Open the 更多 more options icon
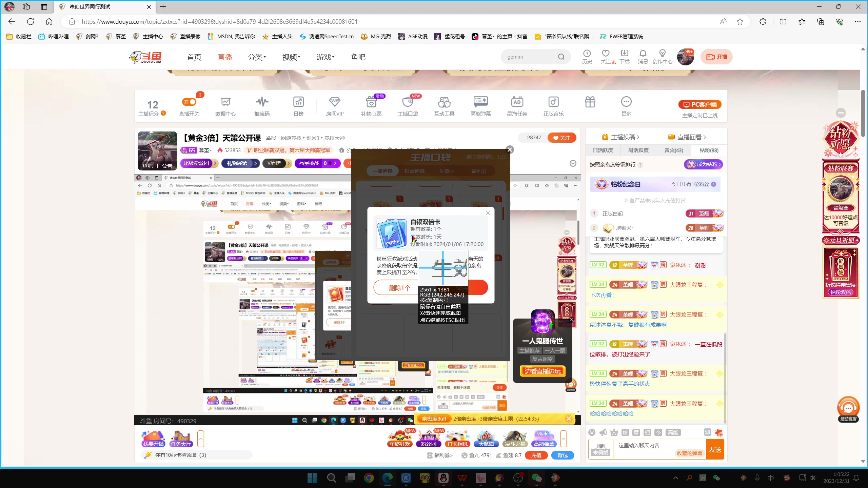868x488 pixels. (626, 106)
